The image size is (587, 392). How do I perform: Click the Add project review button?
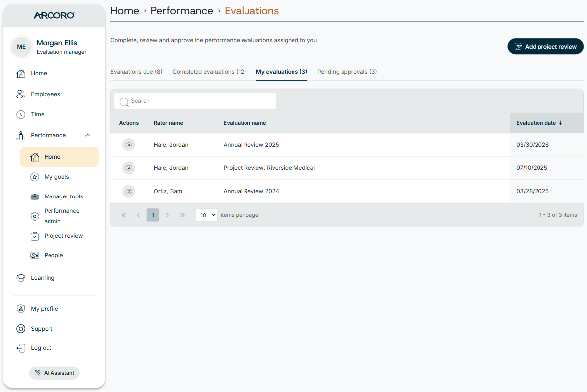coord(545,47)
